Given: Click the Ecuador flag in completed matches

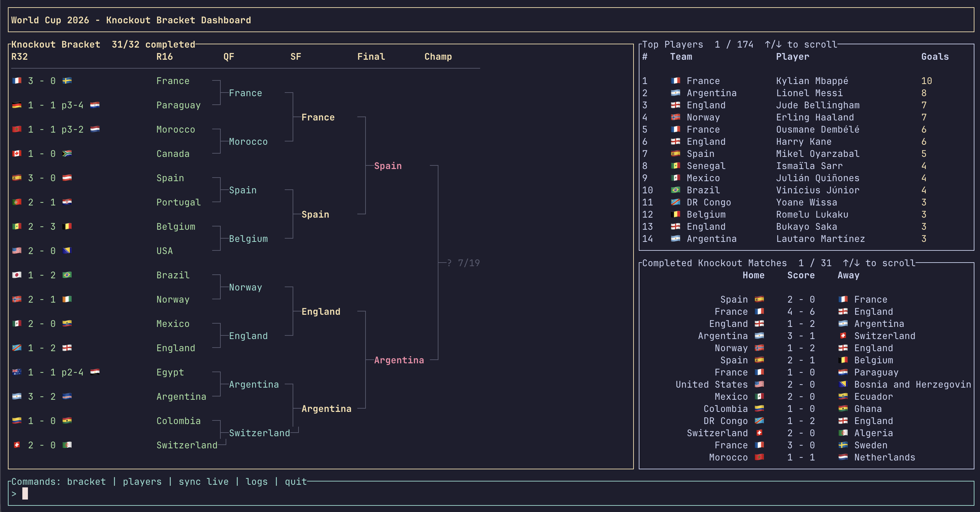Looking at the screenshot, I should (x=843, y=396).
